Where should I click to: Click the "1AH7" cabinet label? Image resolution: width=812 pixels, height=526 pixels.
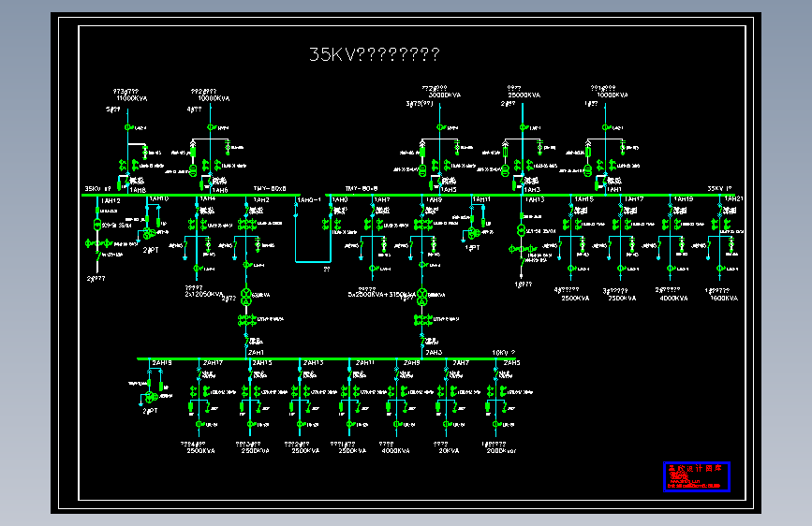pyautogui.click(x=382, y=200)
